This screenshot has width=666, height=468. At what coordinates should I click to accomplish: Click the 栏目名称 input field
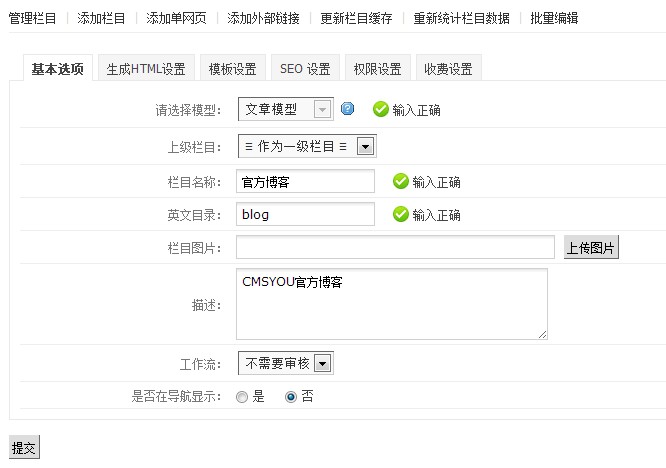[x=305, y=181]
